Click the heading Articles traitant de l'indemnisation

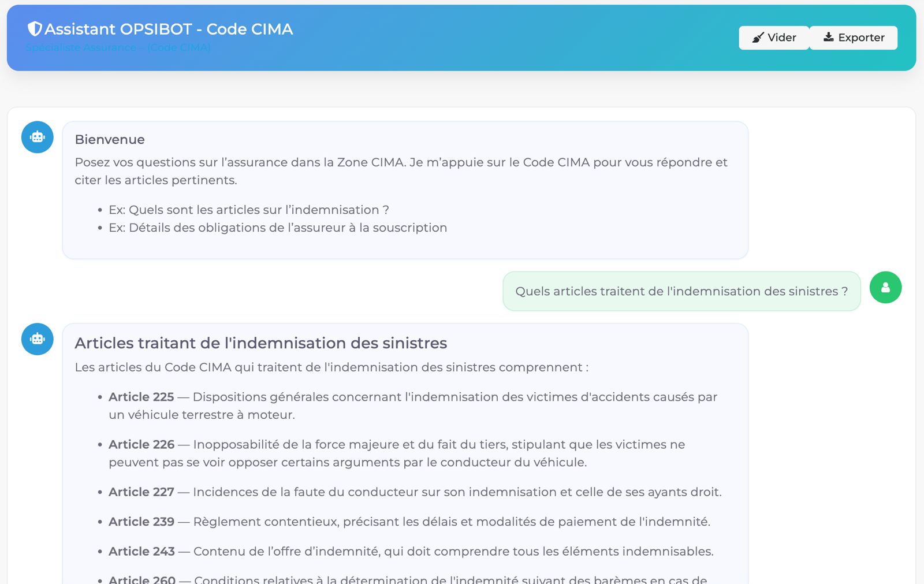pyautogui.click(x=260, y=343)
